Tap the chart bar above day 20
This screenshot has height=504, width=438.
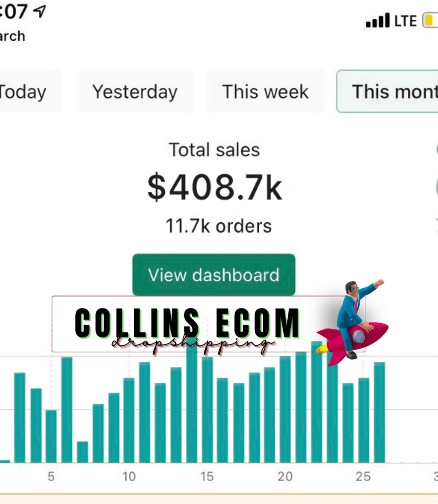(x=285, y=410)
